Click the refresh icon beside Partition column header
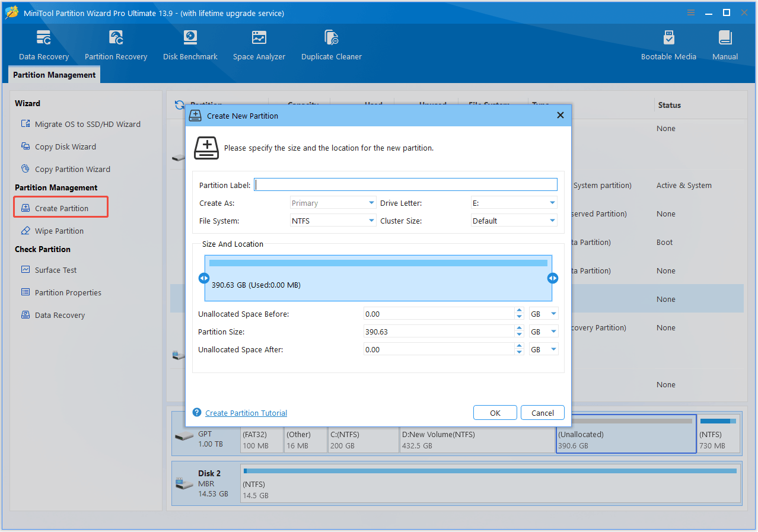 coord(179,105)
